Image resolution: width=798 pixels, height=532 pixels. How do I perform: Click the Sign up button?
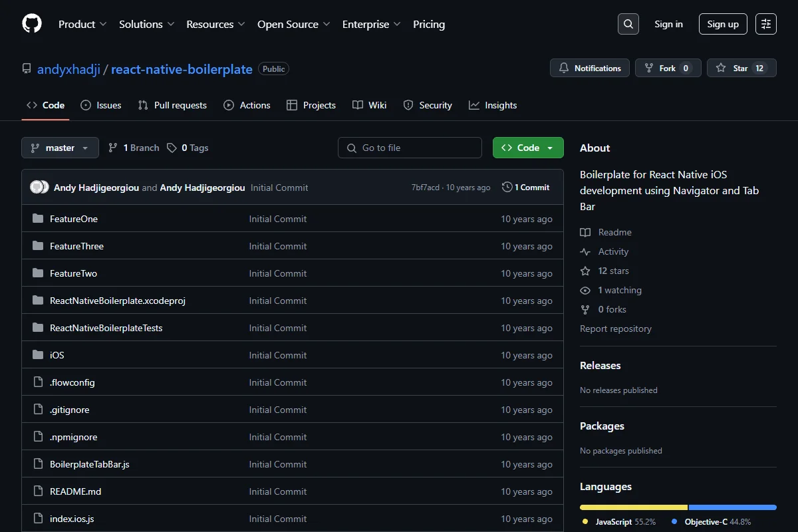point(723,24)
